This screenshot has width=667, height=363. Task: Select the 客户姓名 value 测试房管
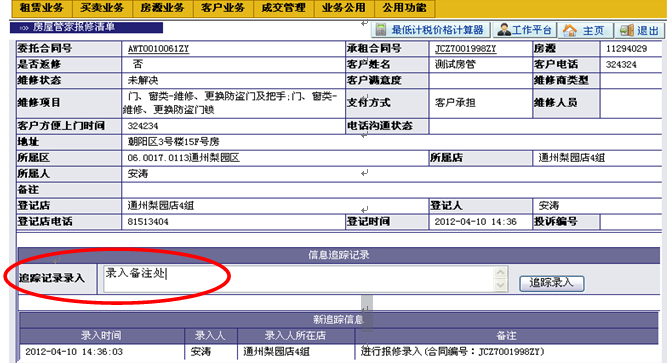(455, 65)
